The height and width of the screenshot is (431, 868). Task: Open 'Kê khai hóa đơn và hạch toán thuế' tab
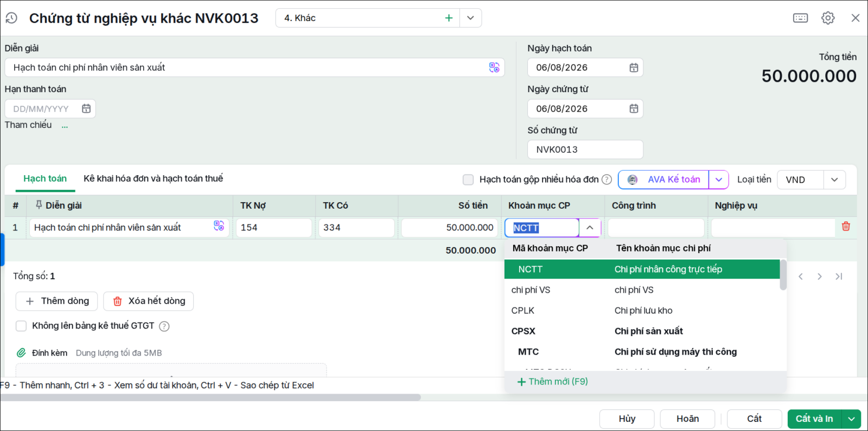[x=153, y=178]
